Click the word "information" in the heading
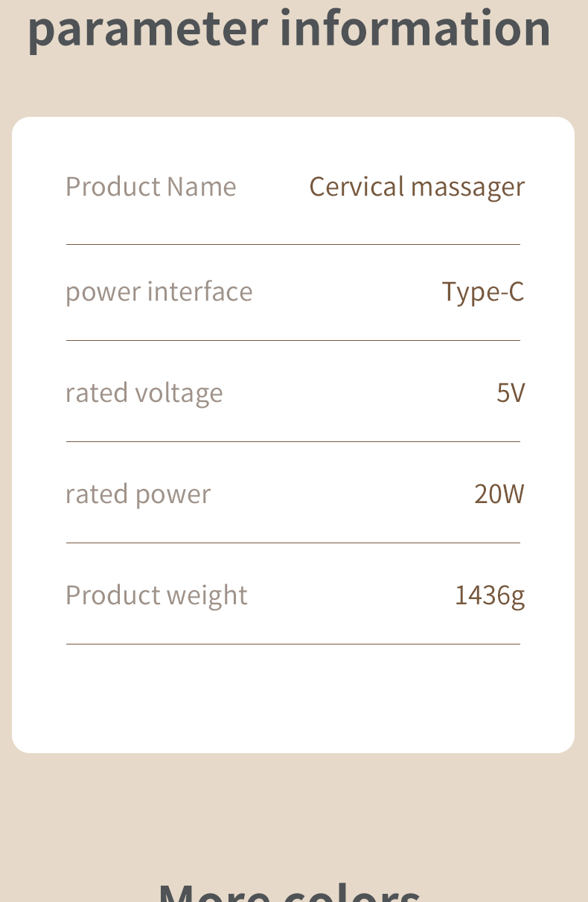 [x=415, y=27]
